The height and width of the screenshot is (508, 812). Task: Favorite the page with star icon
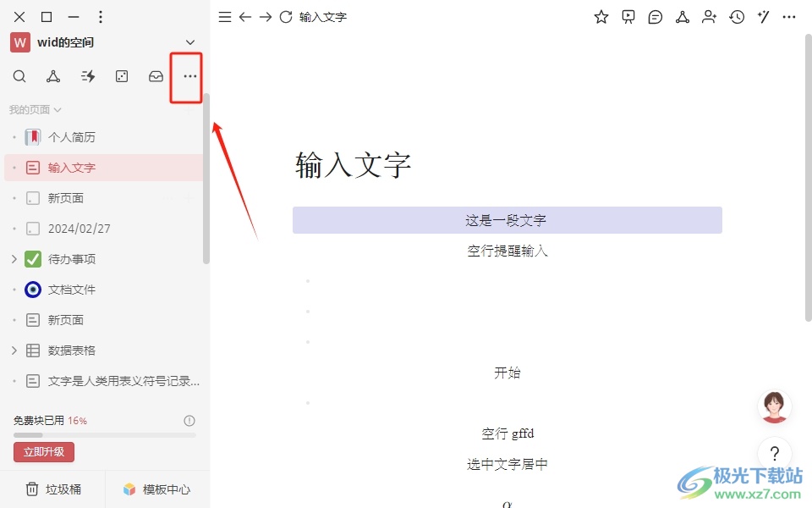(601, 17)
